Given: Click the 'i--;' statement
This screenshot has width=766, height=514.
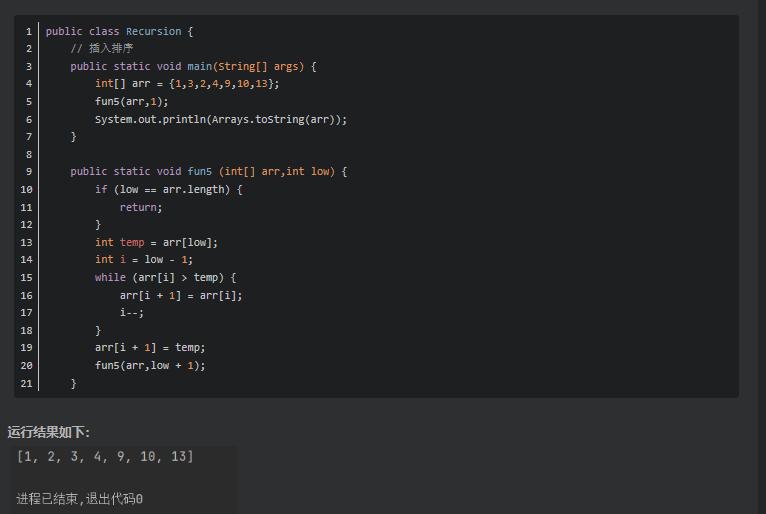Looking at the screenshot, I should (131, 313).
